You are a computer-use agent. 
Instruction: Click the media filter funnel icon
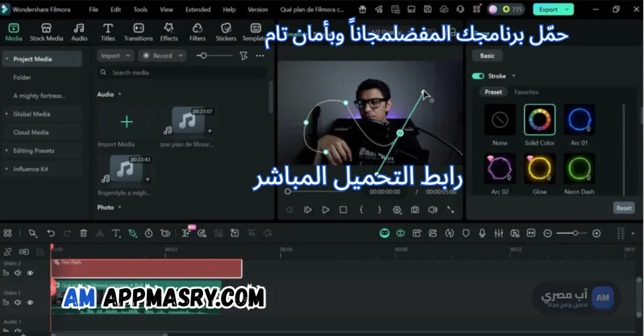pos(243,55)
